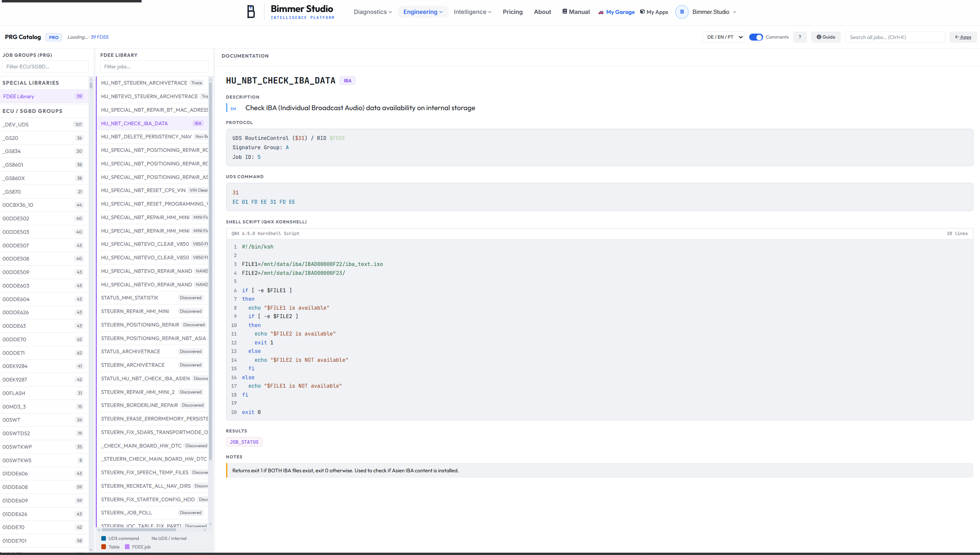Select the _GS8601 ECU group
Image resolution: width=980 pixels, height=555 pixels.
[44, 165]
